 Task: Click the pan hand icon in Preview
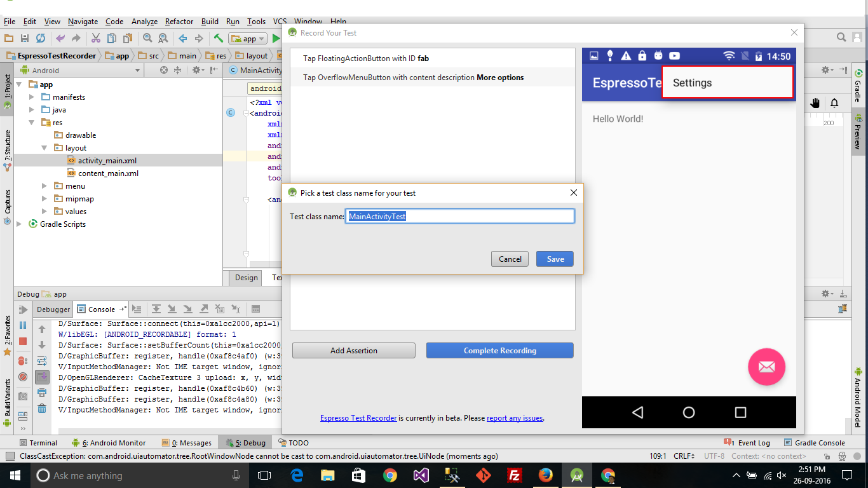click(815, 103)
